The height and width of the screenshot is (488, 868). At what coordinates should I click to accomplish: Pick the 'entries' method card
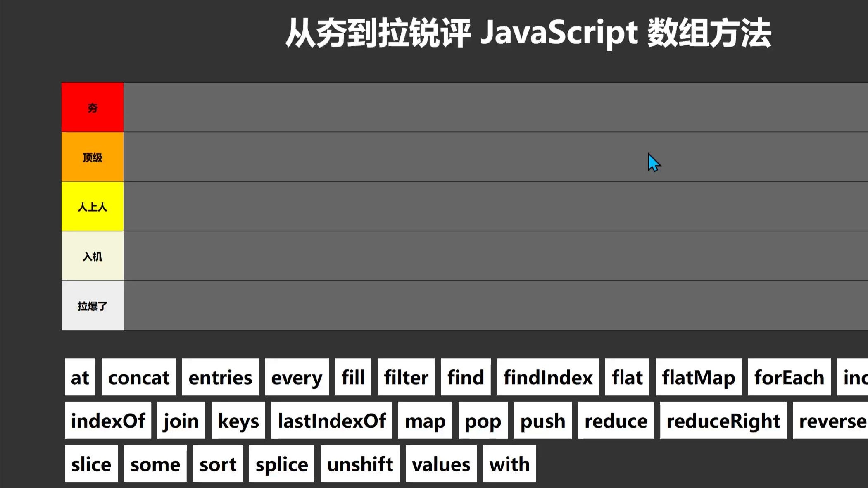220,377
